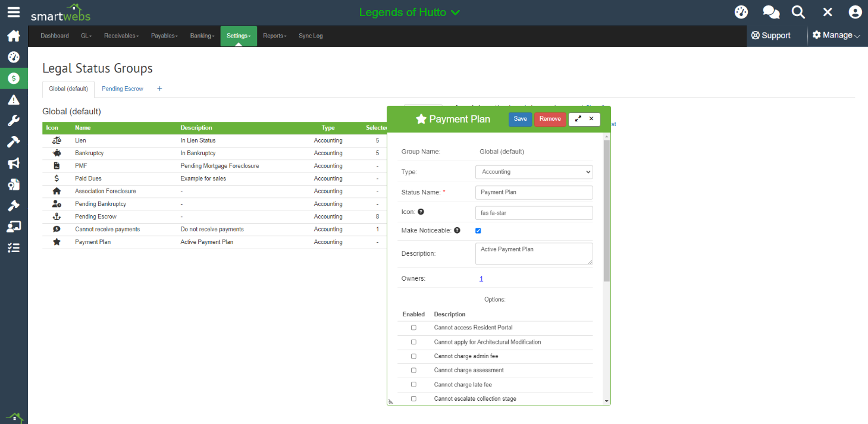Viewport: 868px width, 424px height.
Task: Expand the Settings menu
Action: pyautogui.click(x=239, y=36)
